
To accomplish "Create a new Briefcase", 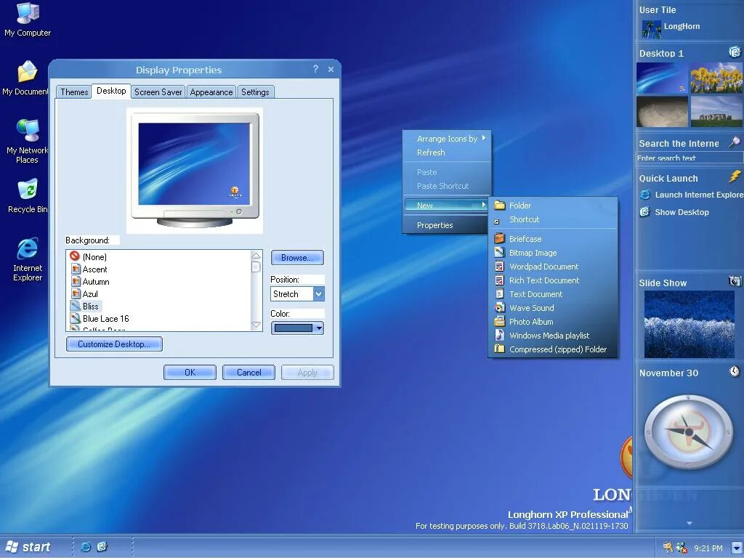I will click(x=553, y=239).
